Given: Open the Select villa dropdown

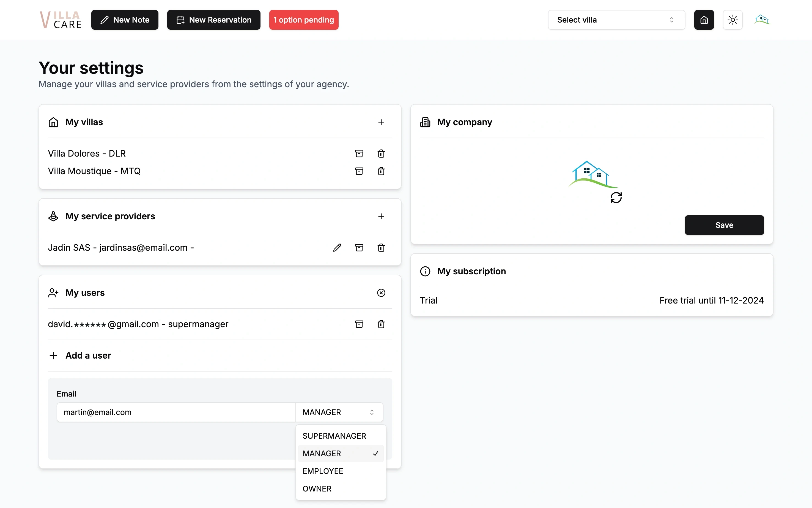Looking at the screenshot, I should click(x=616, y=20).
